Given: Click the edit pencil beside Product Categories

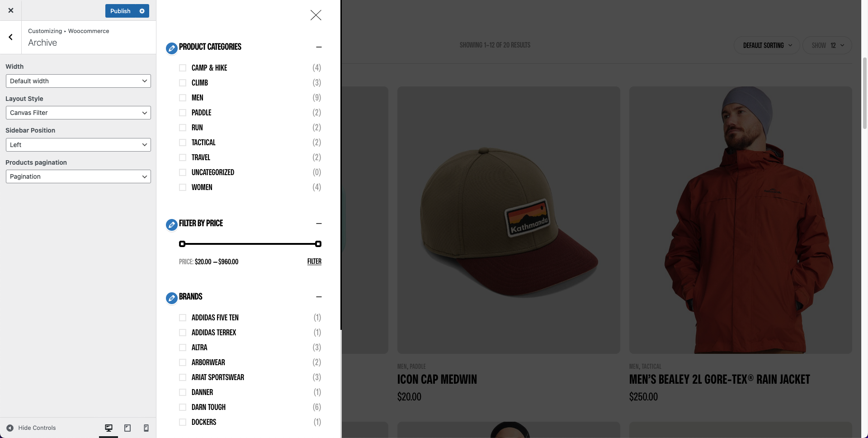Looking at the screenshot, I should pyautogui.click(x=172, y=48).
